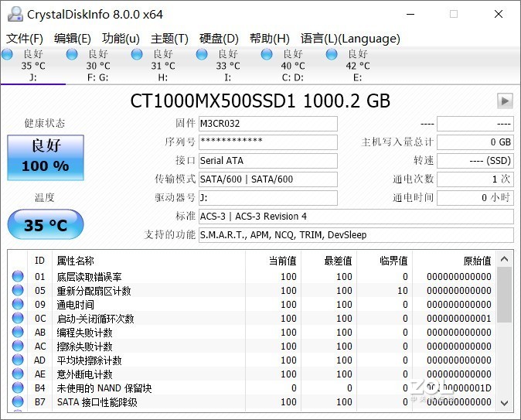Open the 编辑(E) menu

[x=73, y=39]
